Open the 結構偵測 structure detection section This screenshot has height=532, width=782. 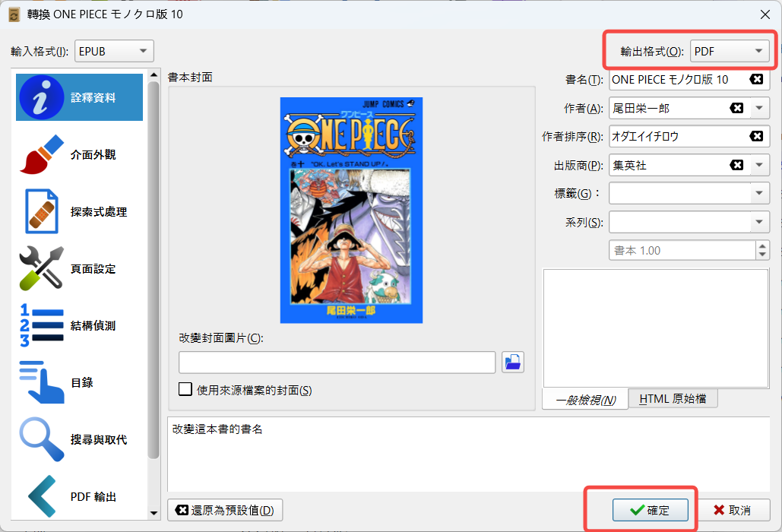(x=79, y=325)
